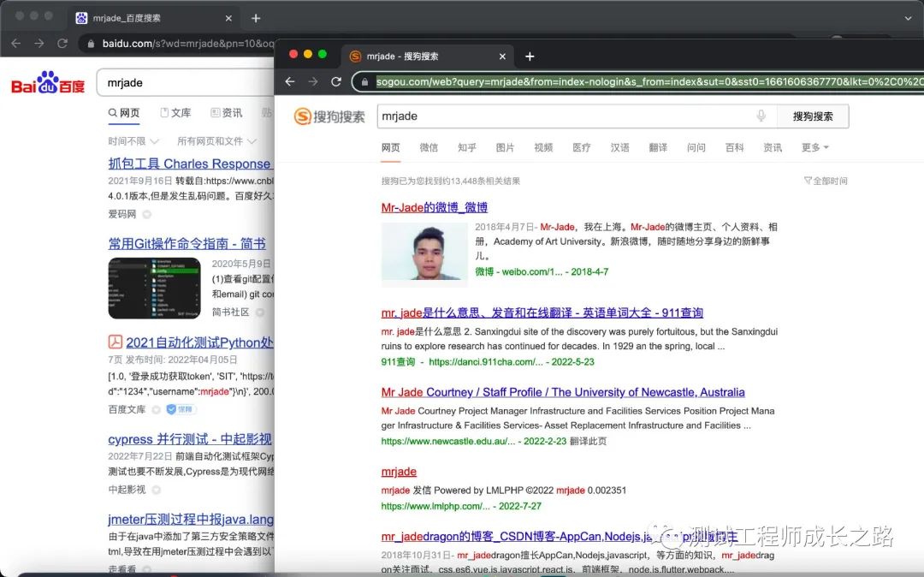The width and height of the screenshot is (924, 577).
Task: Switch to the 知乎 tab in Sogou
Action: (467, 147)
